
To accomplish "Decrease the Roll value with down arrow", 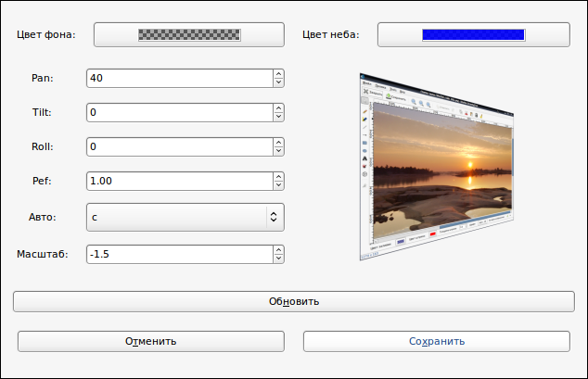I will 278,151.
